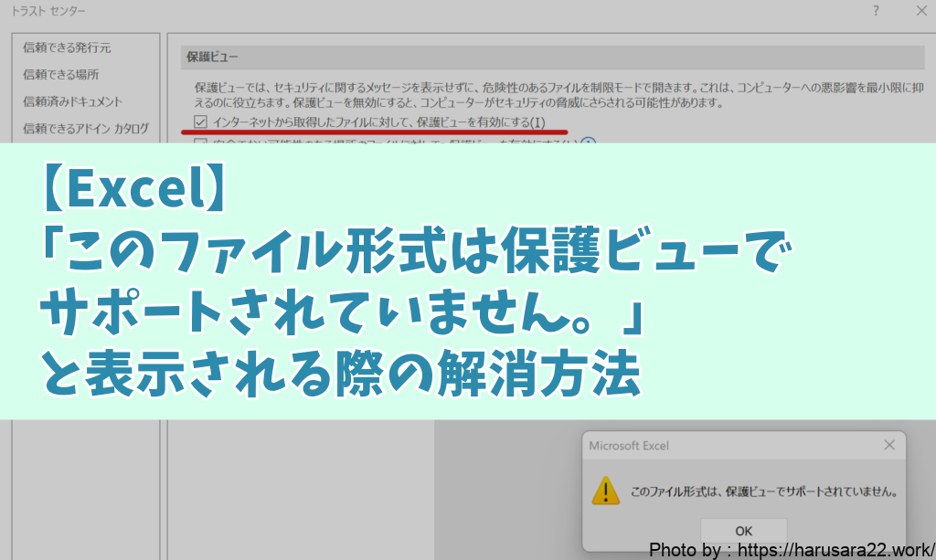This screenshot has height=560, width=936.
Task: Click the yellow warning triangle icon
Action: pos(605,491)
